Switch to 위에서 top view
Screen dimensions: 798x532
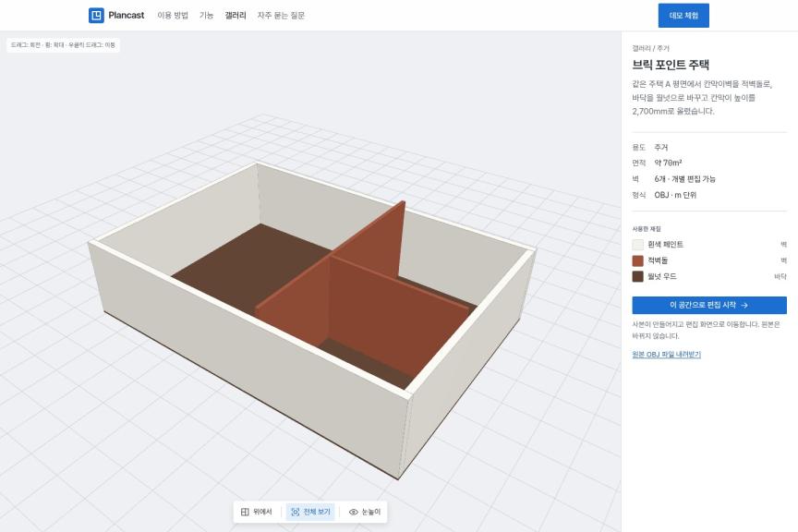pos(257,512)
